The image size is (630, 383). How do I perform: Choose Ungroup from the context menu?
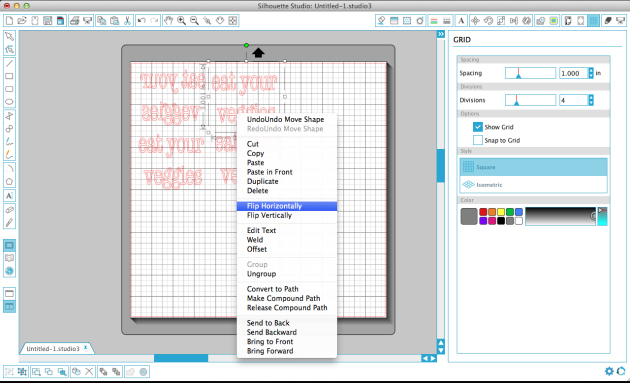[287, 274]
